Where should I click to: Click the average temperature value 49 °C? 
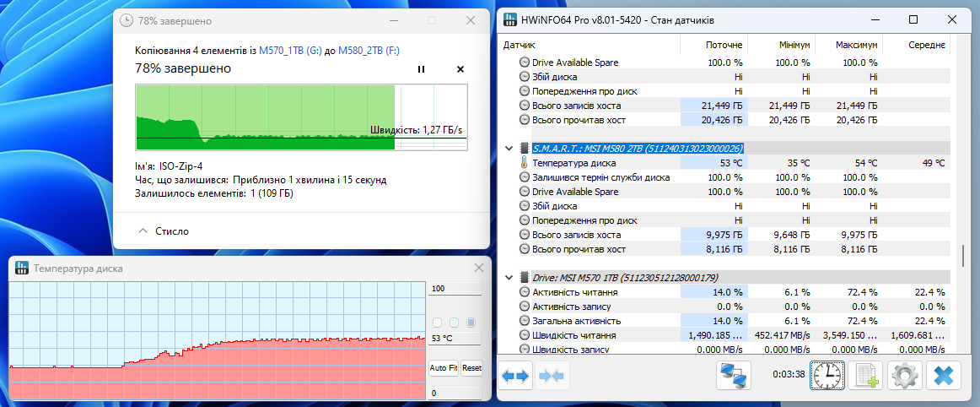point(932,163)
